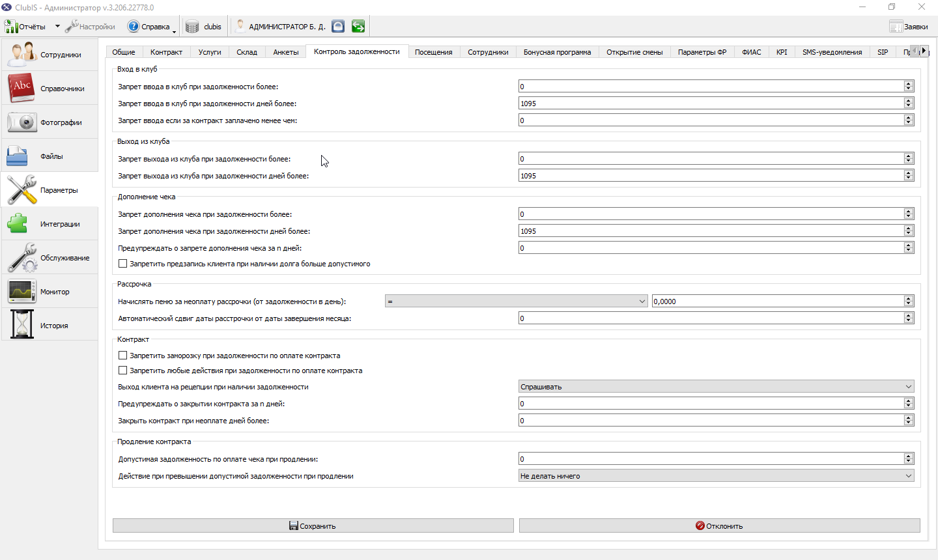The image size is (938, 560).
Task: Click the 'Допустимая задолженность по оплате чека' field
Action: click(x=717, y=458)
